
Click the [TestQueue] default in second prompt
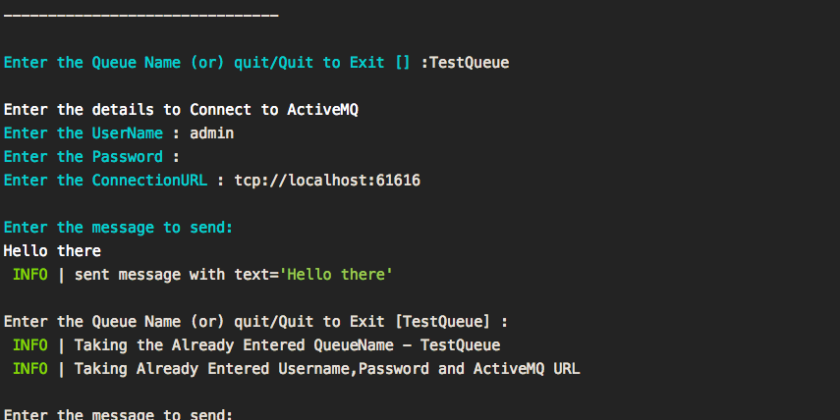(x=442, y=322)
